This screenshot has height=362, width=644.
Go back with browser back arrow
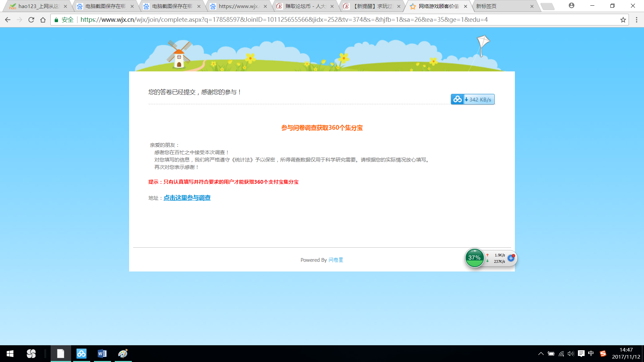coord(8,20)
